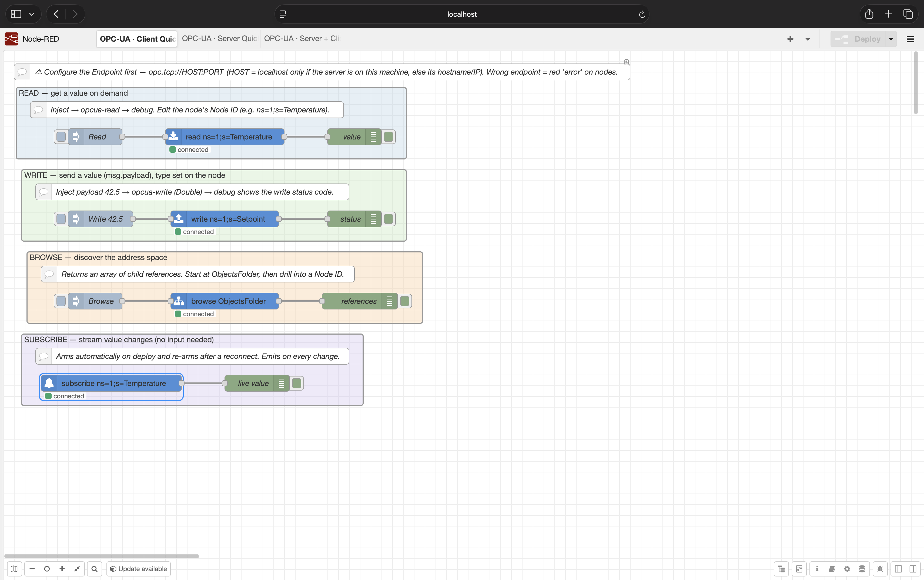Select the READ group title label

73,93
